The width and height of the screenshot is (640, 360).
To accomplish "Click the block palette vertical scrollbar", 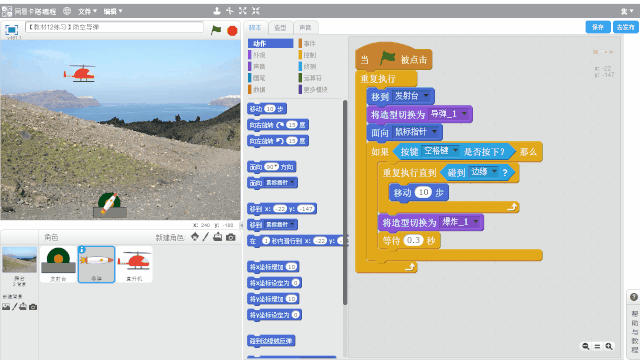I will pyautogui.click(x=345, y=202).
